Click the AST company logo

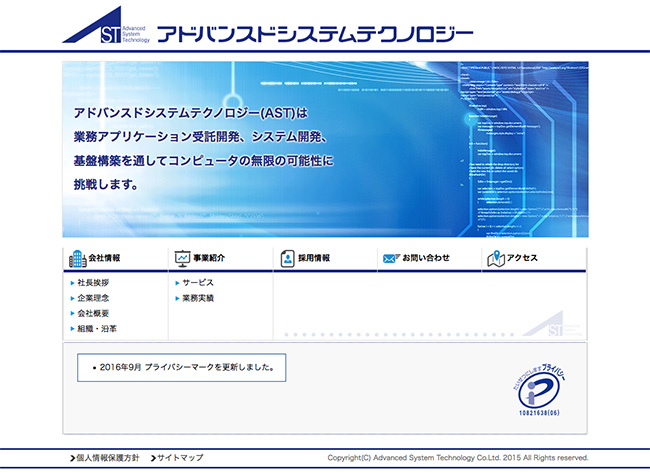106,25
